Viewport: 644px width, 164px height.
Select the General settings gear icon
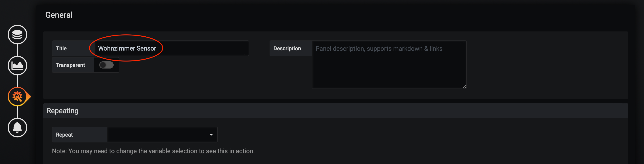tap(17, 97)
